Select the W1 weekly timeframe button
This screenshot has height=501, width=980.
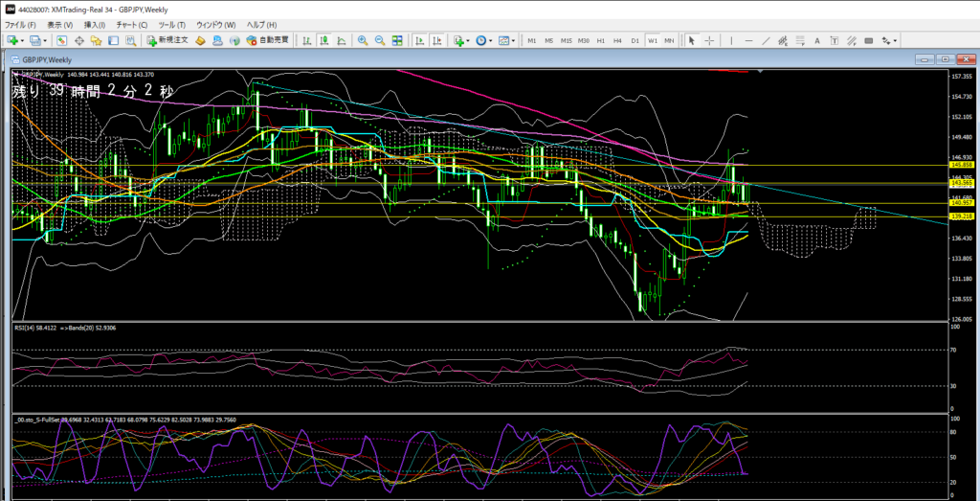653,40
